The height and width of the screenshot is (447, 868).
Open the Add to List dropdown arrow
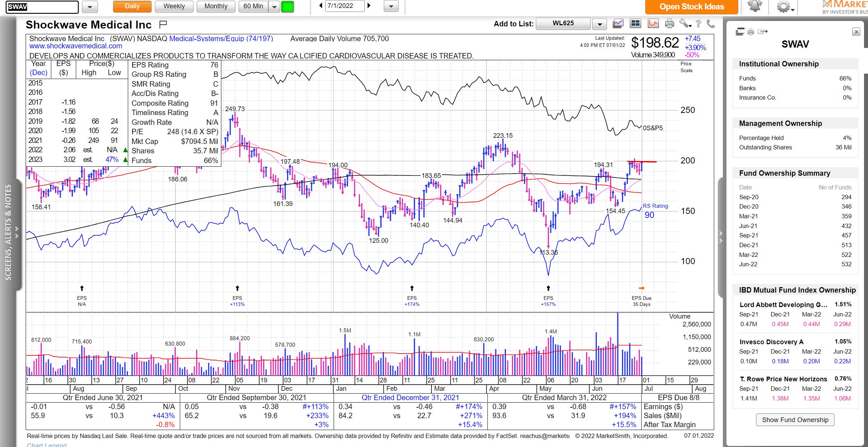point(599,24)
